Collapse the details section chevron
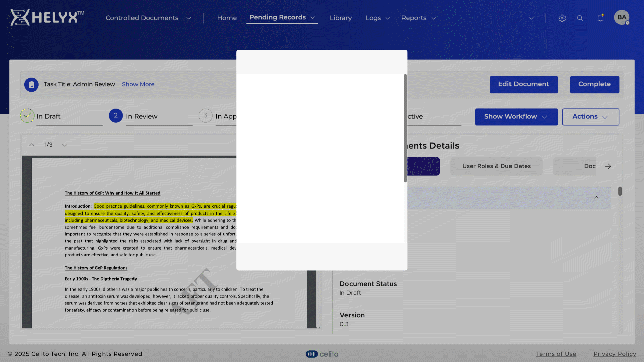Viewport: 644px width, 362px height. 596,197
